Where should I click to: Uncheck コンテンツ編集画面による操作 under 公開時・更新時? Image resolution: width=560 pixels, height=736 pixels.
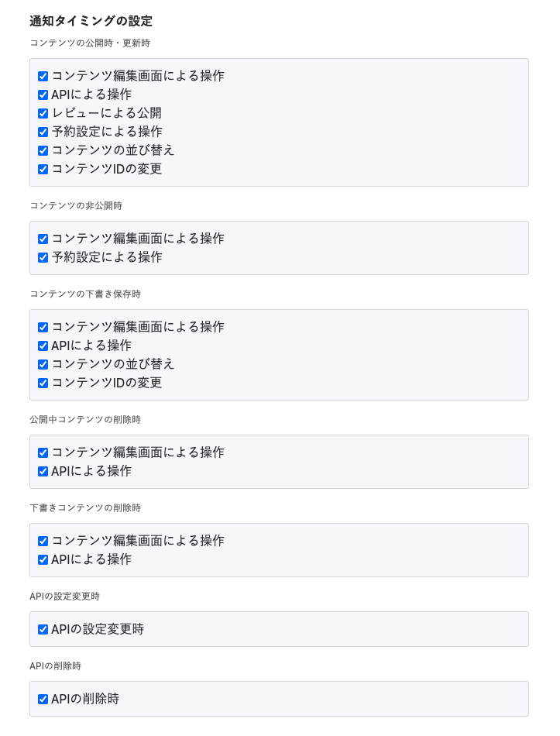pyautogui.click(x=43, y=77)
